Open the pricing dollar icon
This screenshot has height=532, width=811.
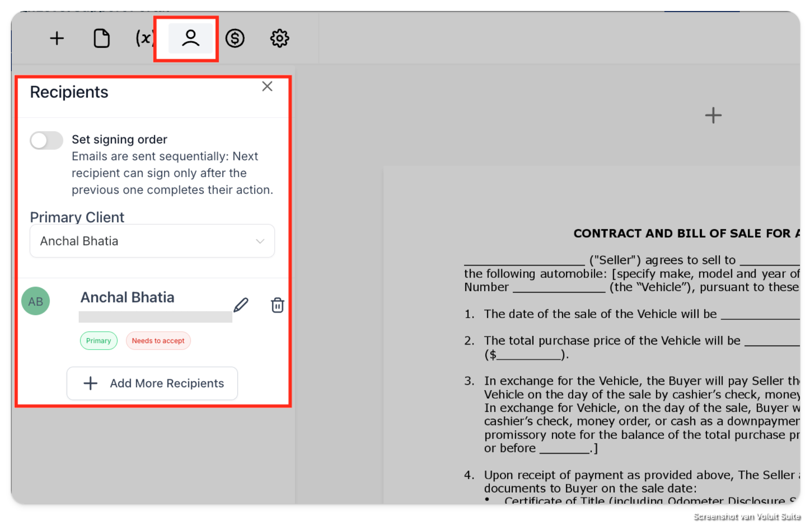[235, 38]
